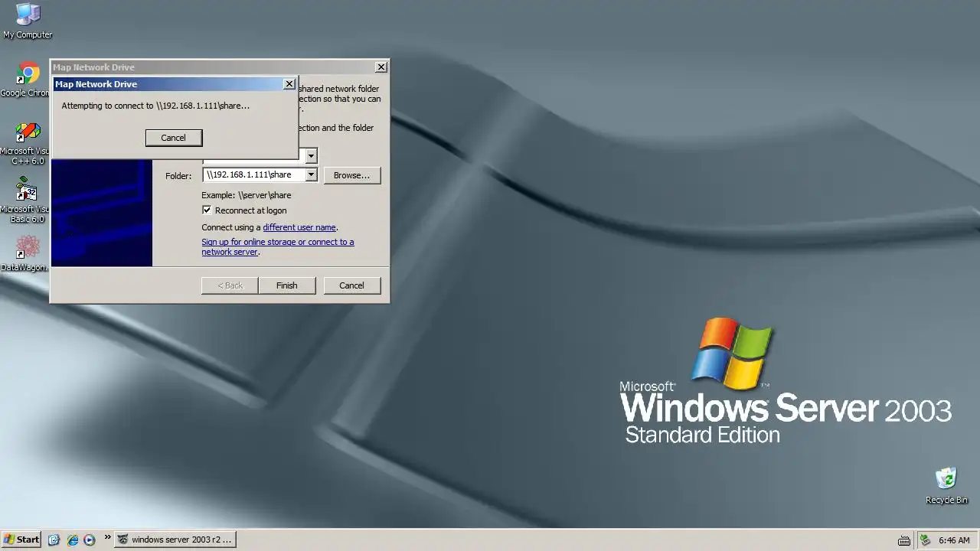Click the 6:46 AM system clock
The image size is (980, 551).
point(954,540)
